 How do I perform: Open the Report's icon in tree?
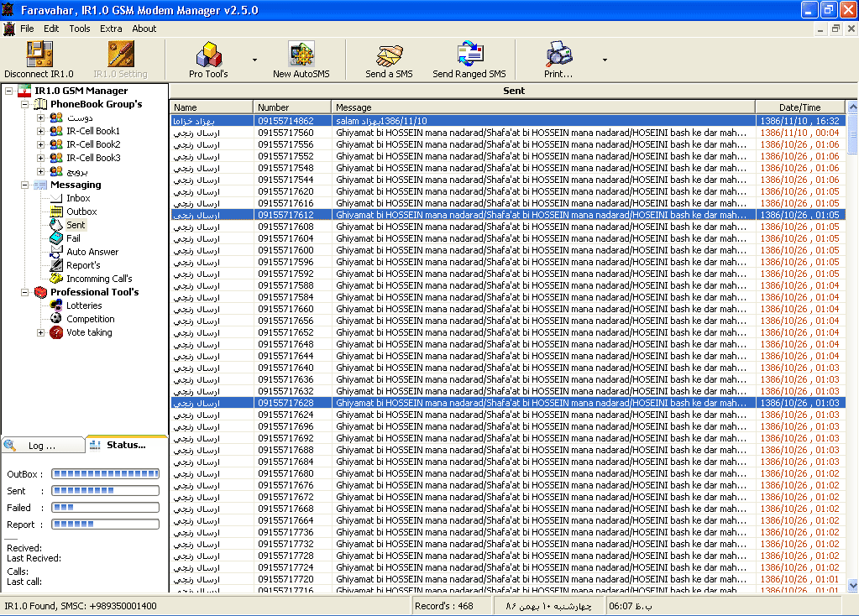[x=56, y=265]
